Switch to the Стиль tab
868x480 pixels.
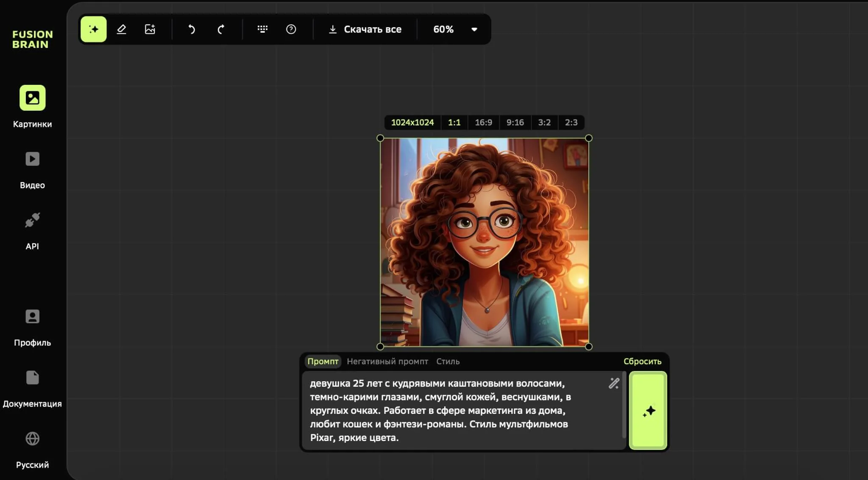[448, 361]
